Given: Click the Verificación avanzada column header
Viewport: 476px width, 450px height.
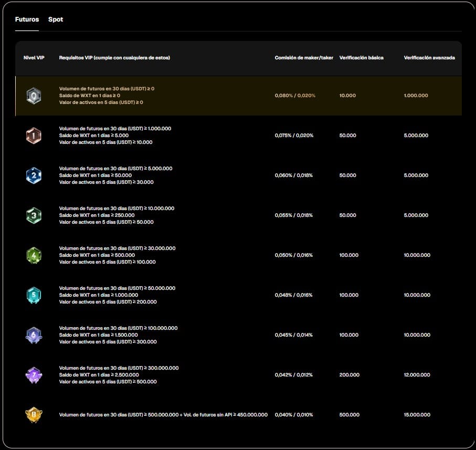Looking at the screenshot, I should pos(429,58).
